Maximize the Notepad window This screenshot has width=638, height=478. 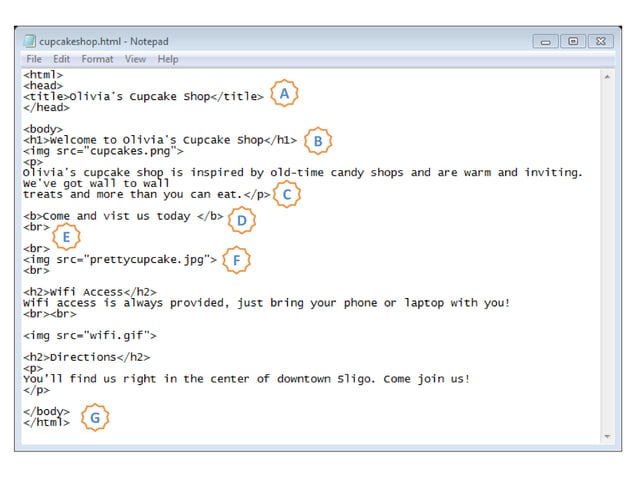point(573,41)
